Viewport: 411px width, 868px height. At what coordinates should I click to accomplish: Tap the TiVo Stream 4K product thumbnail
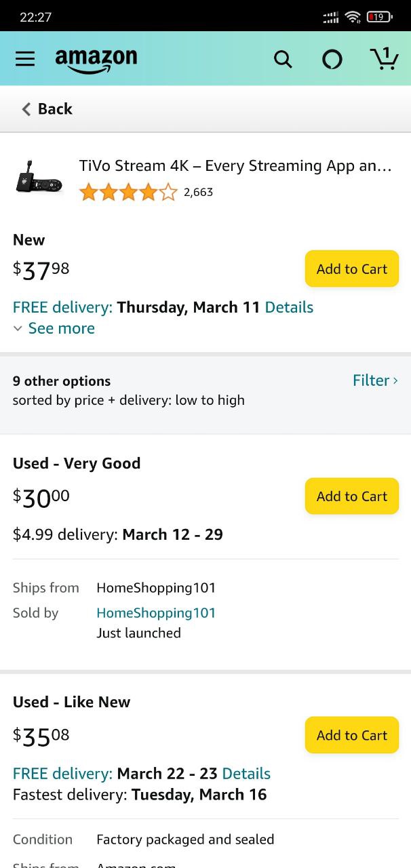click(39, 178)
